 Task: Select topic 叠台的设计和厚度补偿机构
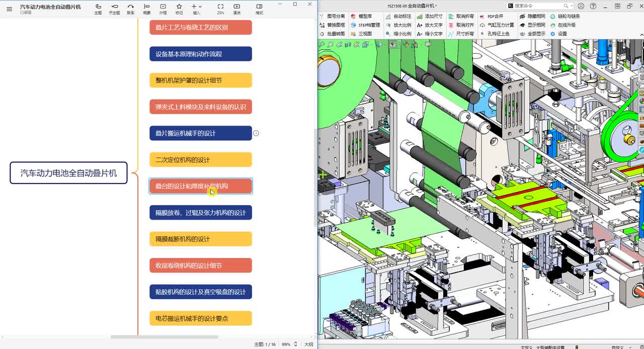click(x=201, y=186)
